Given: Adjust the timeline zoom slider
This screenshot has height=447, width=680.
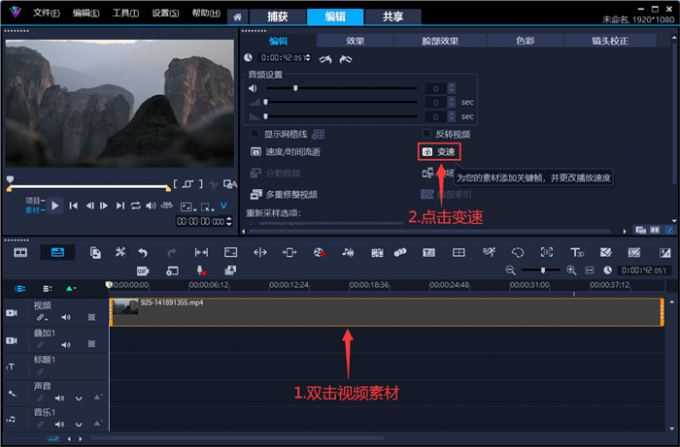Looking at the screenshot, I should [541, 271].
